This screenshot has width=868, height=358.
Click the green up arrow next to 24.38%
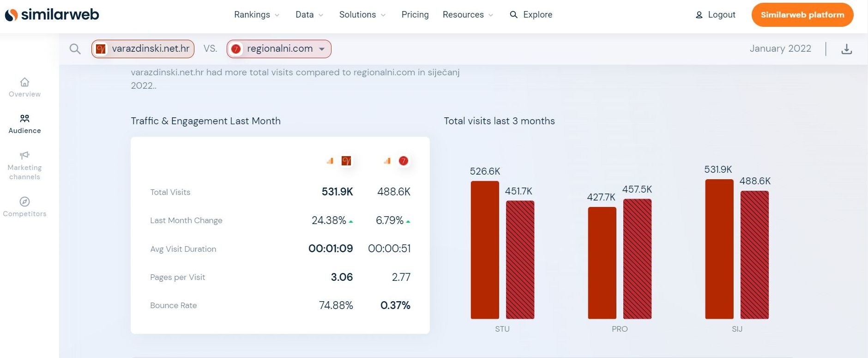click(x=351, y=222)
